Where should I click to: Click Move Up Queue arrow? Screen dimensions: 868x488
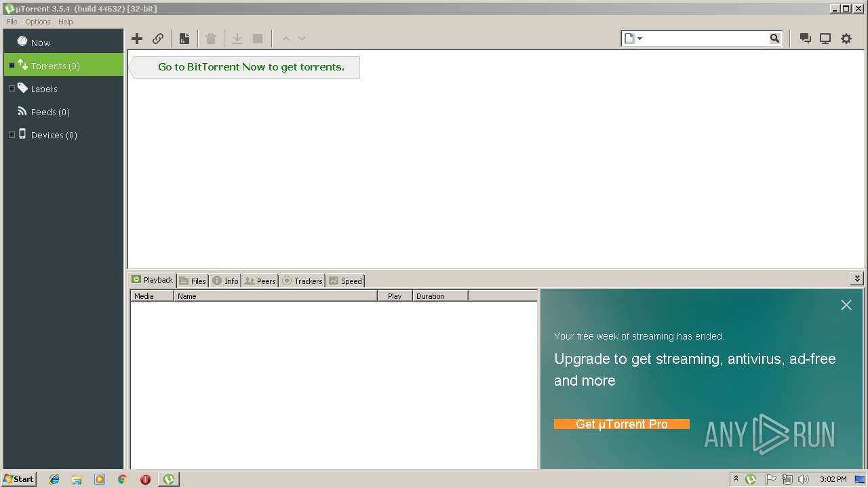coord(286,39)
